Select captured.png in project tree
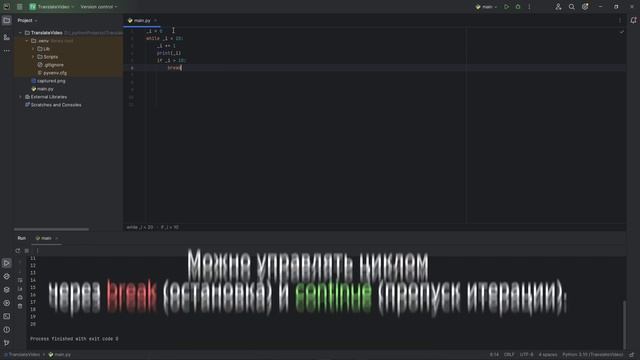The width and height of the screenshot is (640, 360). 48,81
